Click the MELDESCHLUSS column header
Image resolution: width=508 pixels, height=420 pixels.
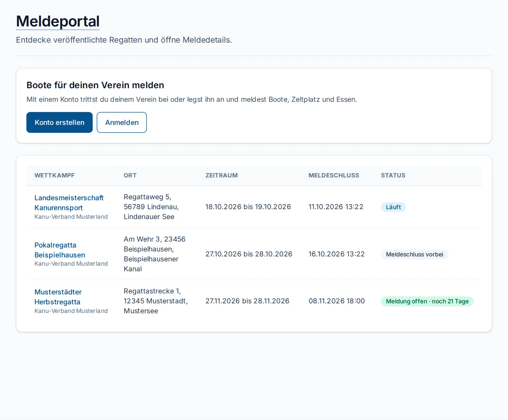coord(334,175)
